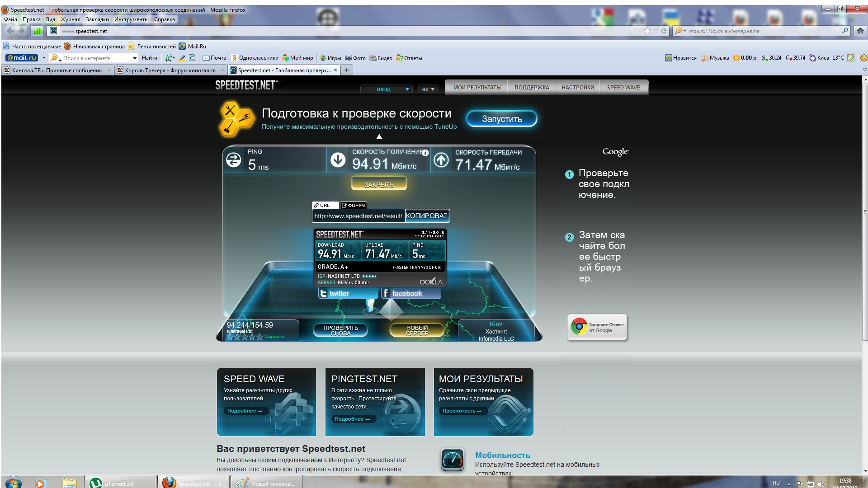
Task: Click the TuneUp honeycomb tools icon
Action: coord(236,119)
